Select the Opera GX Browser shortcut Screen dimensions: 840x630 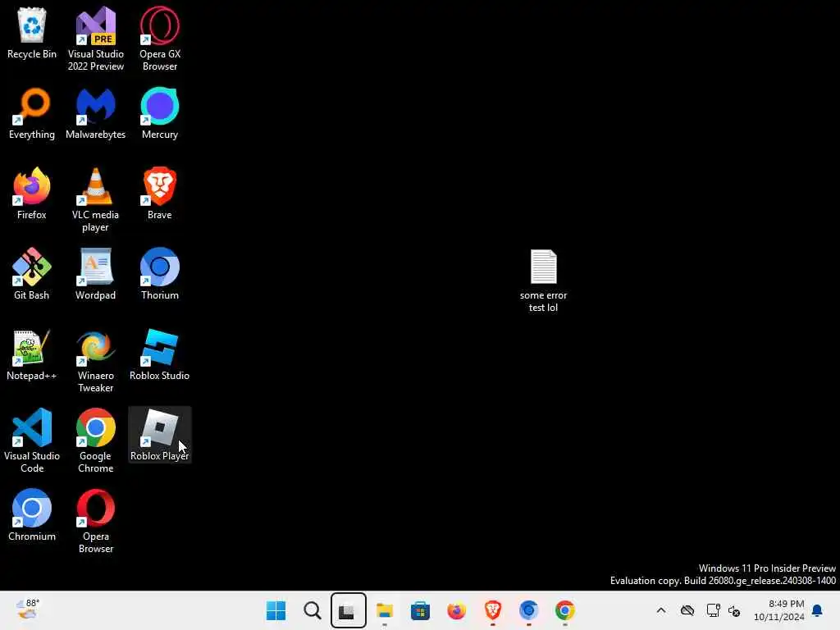pos(160,38)
